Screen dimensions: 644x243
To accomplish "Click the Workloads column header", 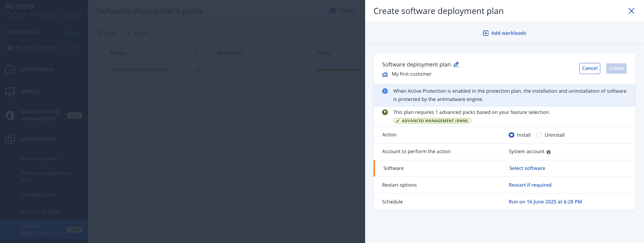I will click(x=230, y=53).
